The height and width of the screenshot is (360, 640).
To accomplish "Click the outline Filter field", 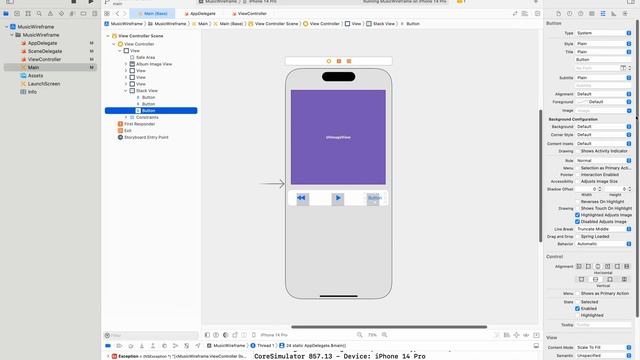I will (x=151, y=335).
